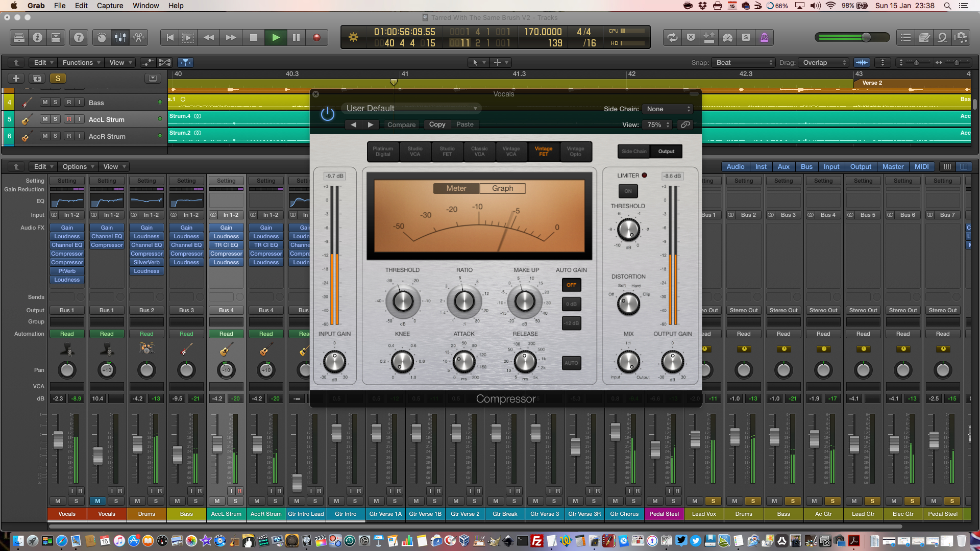The width and height of the screenshot is (980, 551).
Task: Click the Compare button in the plugin header
Action: coord(401,124)
